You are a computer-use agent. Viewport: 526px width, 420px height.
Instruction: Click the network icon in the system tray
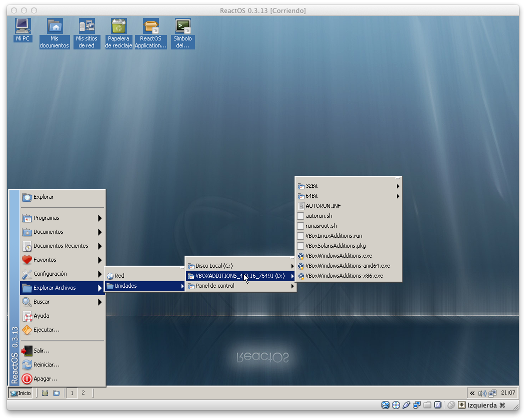pyautogui.click(x=493, y=393)
